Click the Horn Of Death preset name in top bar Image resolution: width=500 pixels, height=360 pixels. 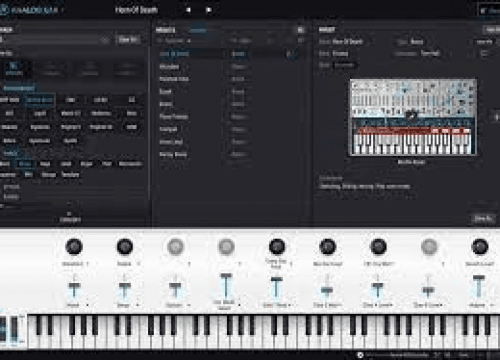[x=136, y=10]
